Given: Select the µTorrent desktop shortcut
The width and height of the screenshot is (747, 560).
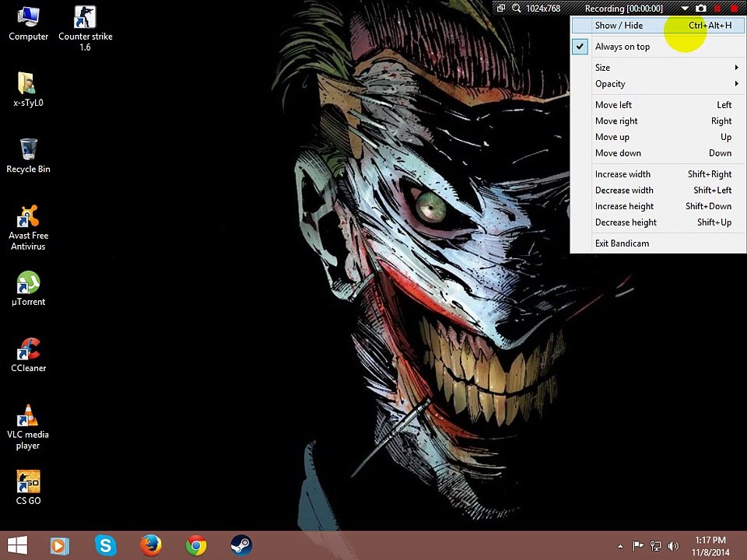Looking at the screenshot, I should click(x=28, y=289).
